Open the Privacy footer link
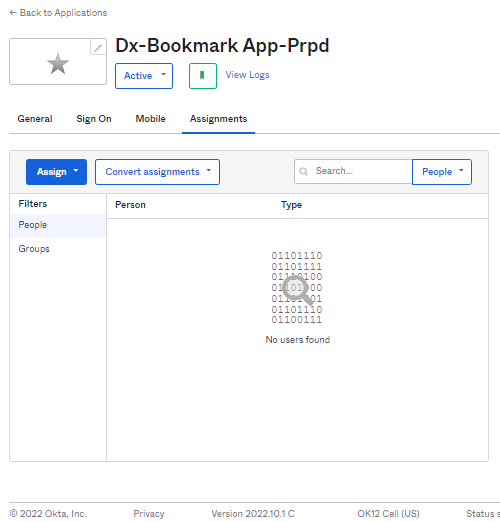The image size is (500, 522). (149, 514)
